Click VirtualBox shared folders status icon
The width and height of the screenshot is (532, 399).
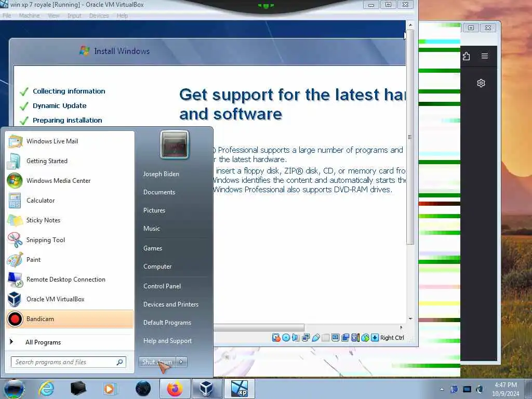tap(325, 338)
